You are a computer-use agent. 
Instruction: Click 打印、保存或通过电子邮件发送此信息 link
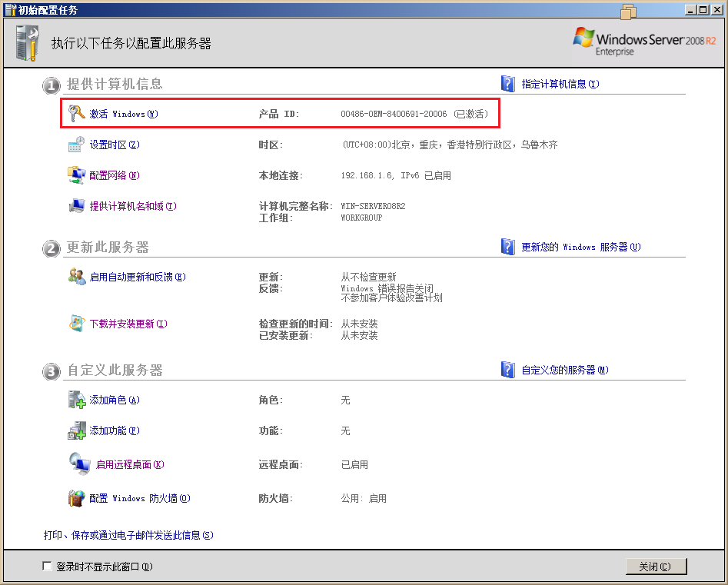pos(128,535)
